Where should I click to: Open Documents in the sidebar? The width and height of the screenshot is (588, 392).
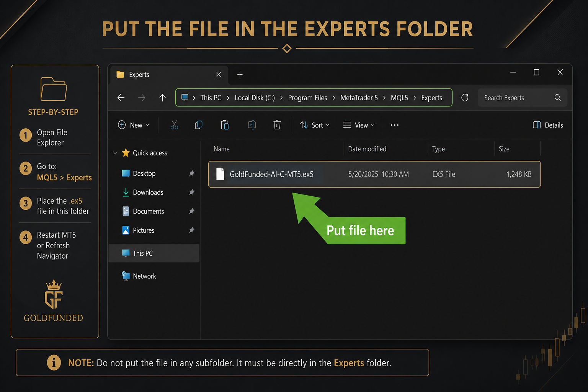click(x=149, y=211)
